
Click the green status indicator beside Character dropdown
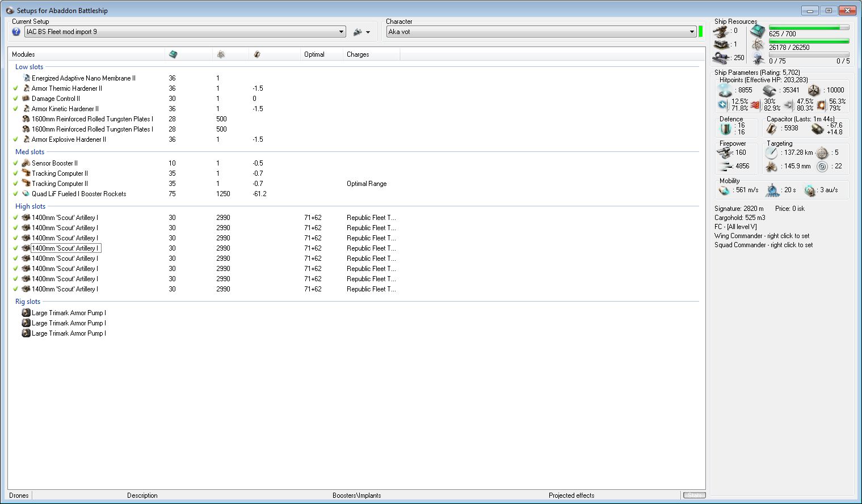[701, 31]
